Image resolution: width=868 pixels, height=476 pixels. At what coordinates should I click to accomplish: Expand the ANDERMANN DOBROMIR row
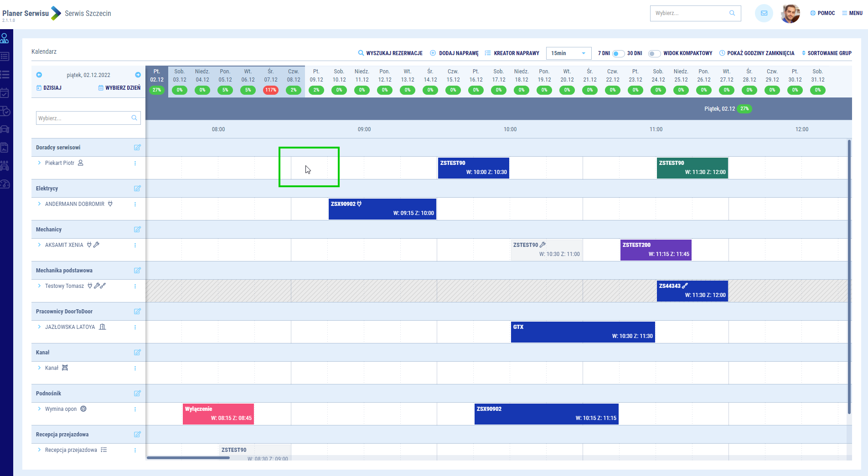pos(39,204)
